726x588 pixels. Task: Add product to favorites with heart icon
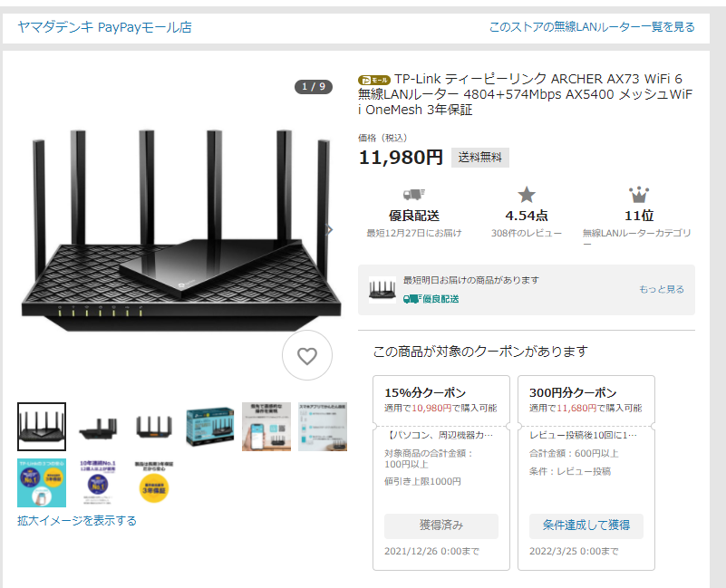307,355
